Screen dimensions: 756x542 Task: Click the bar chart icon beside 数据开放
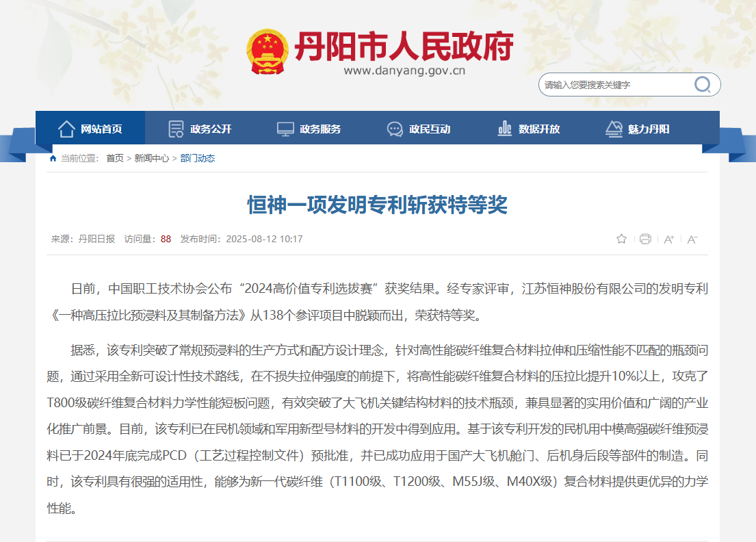(x=505, y=129)
